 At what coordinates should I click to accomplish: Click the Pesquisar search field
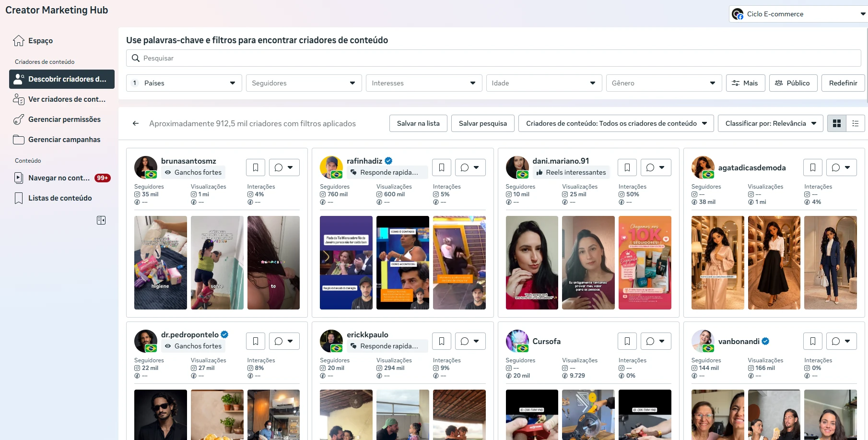(x=493, y=58)
